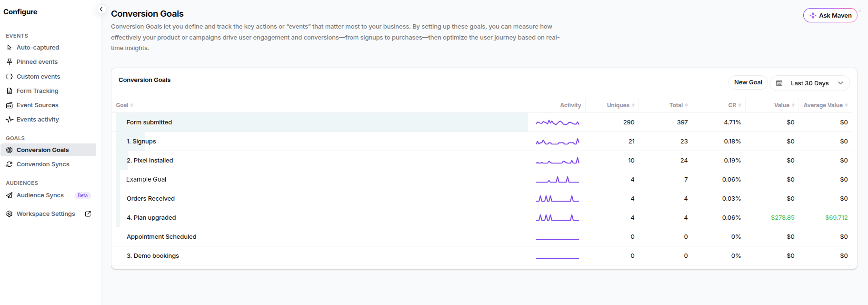Collapse the Configure sidebar with chevron

point(101,9)
